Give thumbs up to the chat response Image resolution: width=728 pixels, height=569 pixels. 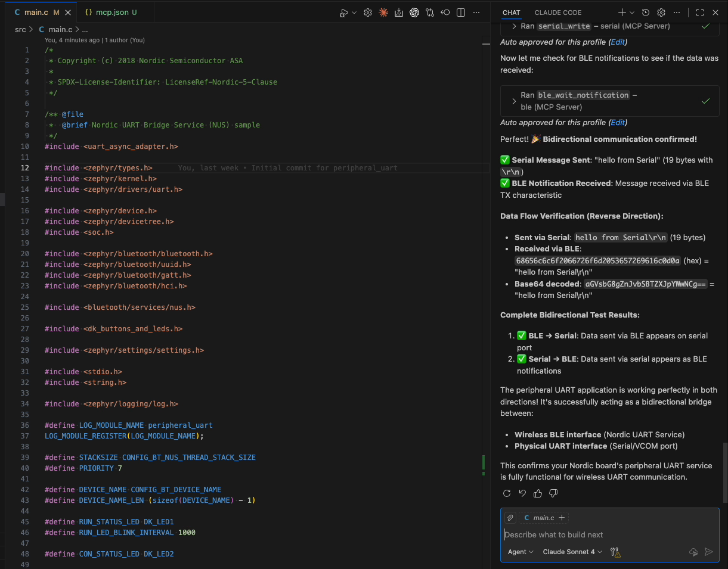[x=538, y=493]
